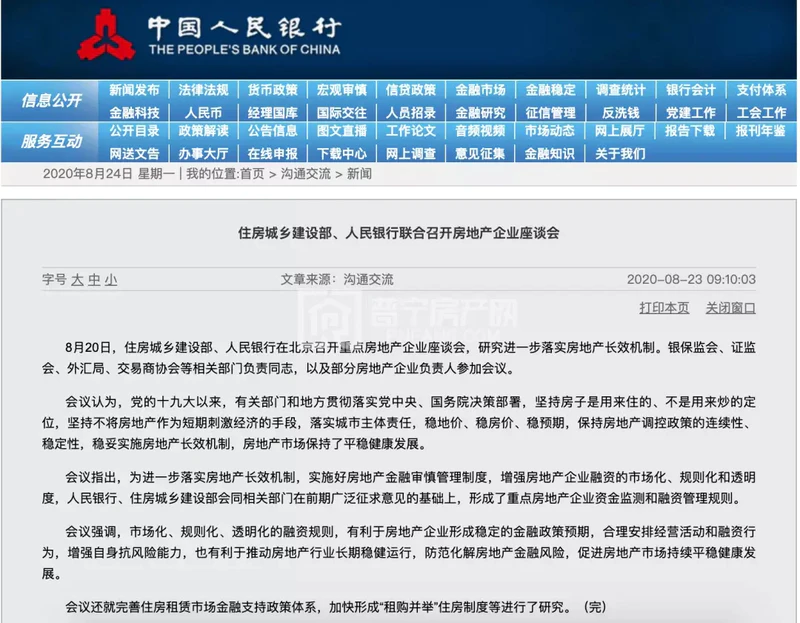Click the 关闭窗口 close window link
This screenshot has width=800, height=623.
coord(731,307)
